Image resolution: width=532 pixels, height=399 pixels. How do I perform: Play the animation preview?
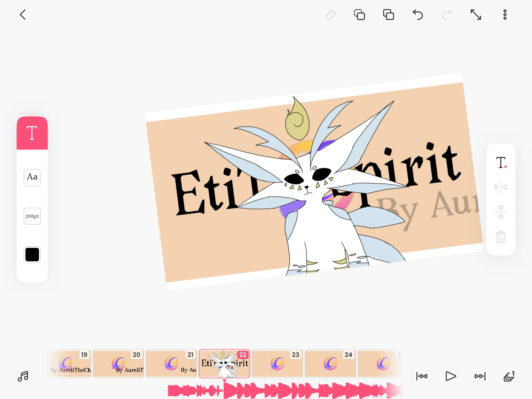click(451, 376)
